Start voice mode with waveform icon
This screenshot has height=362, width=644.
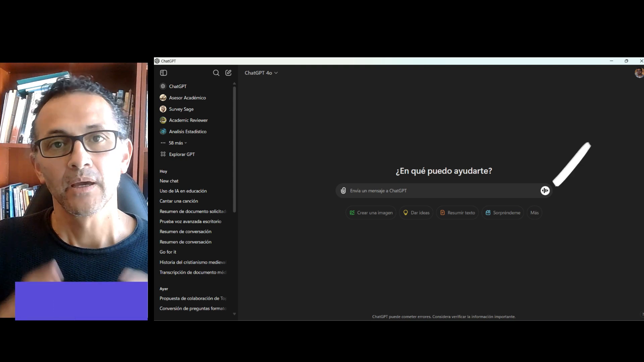point(545,190)
